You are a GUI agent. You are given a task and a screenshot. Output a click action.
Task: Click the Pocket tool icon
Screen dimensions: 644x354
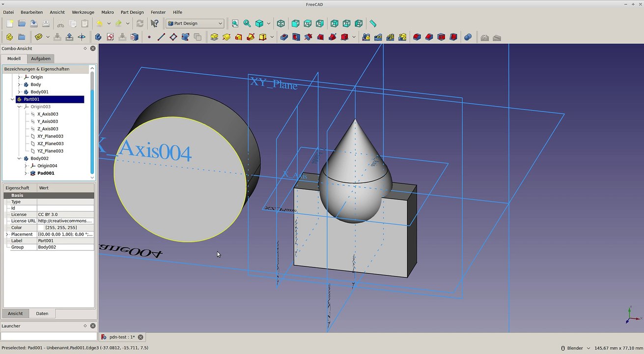click(284, 37)
